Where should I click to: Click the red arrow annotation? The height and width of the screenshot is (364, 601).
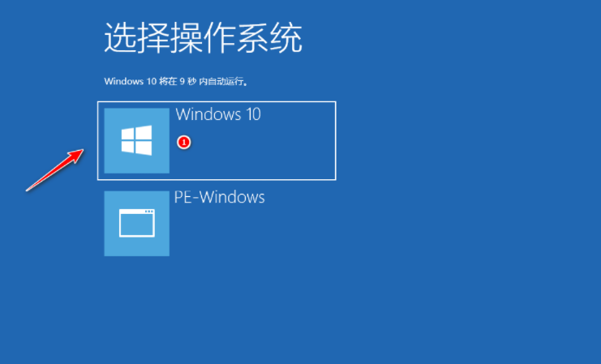(x=55, y=169)
